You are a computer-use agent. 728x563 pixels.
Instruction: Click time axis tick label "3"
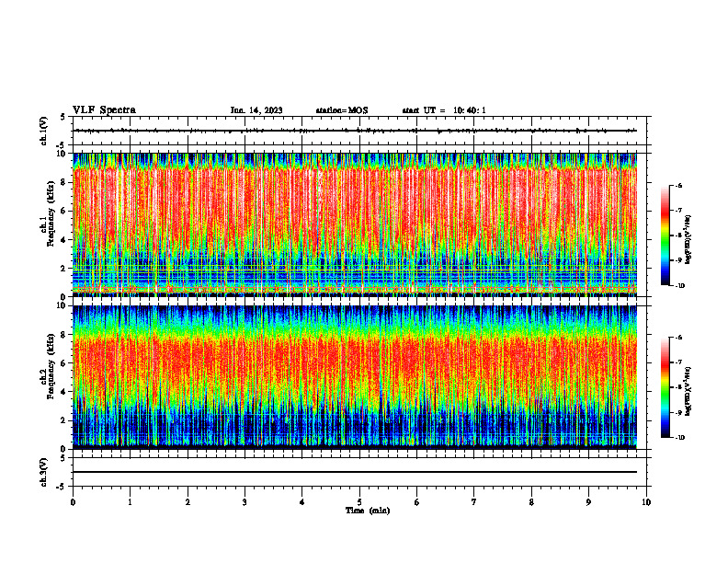(245, 502)
